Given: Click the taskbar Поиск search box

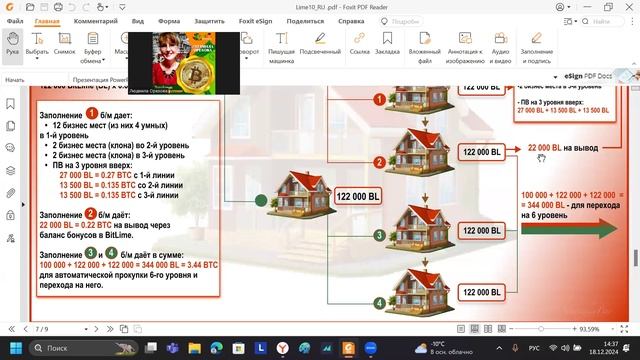Looking at the screenshot, I should tap(83, 348).
